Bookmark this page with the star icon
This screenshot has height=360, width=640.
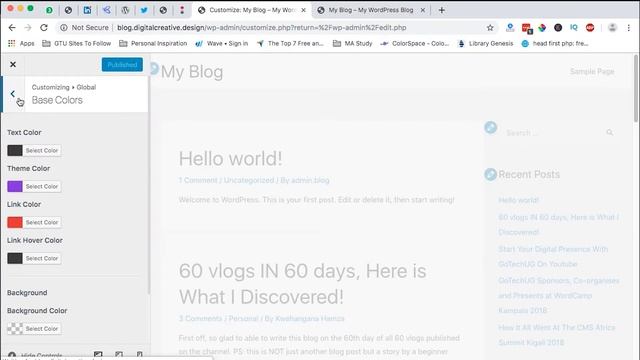coord(490,28)
